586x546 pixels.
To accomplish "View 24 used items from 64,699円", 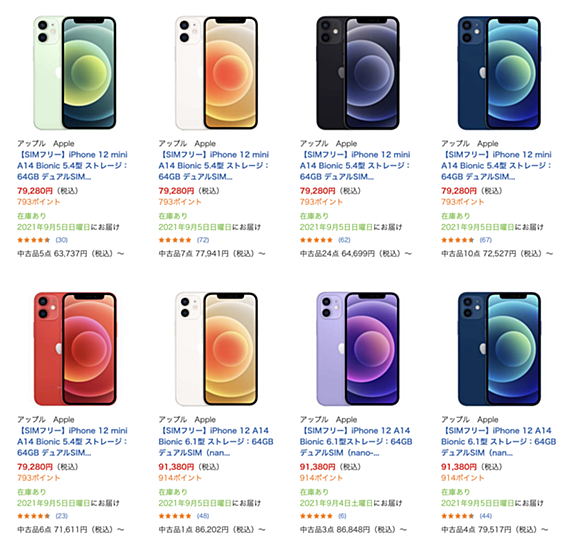I will pyautogui.click(x=355, y=254).
